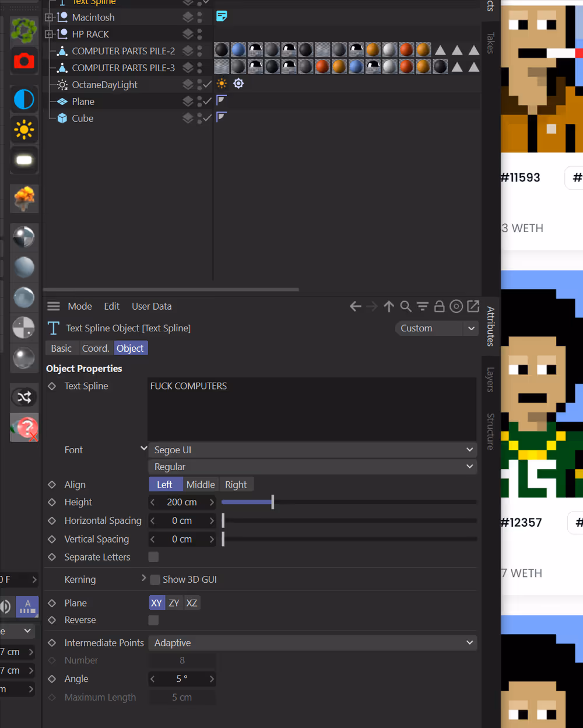Set text alignment to Middle

[x=201, y=485]
